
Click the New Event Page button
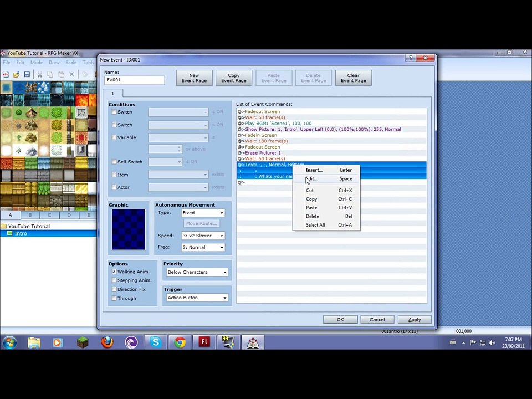194,78
